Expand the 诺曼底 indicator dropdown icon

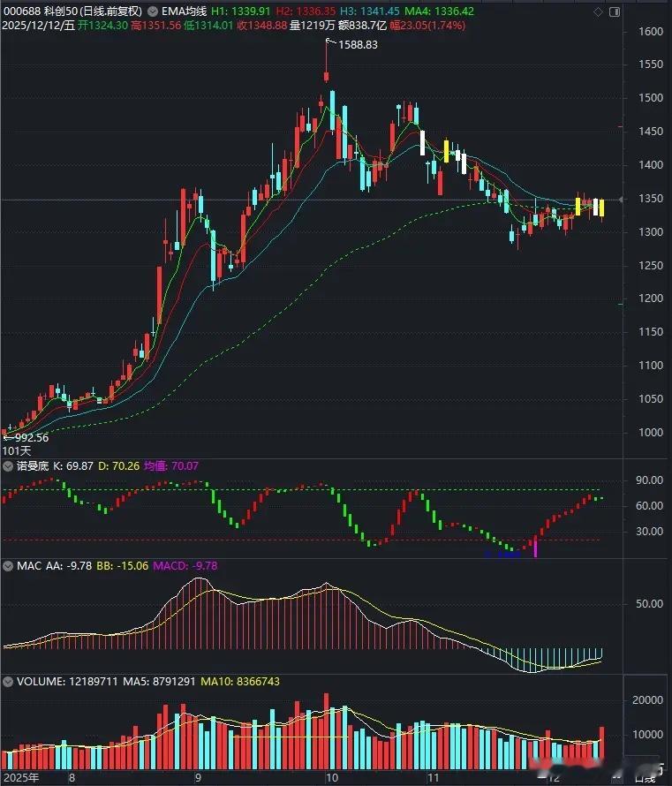point(8,466)
